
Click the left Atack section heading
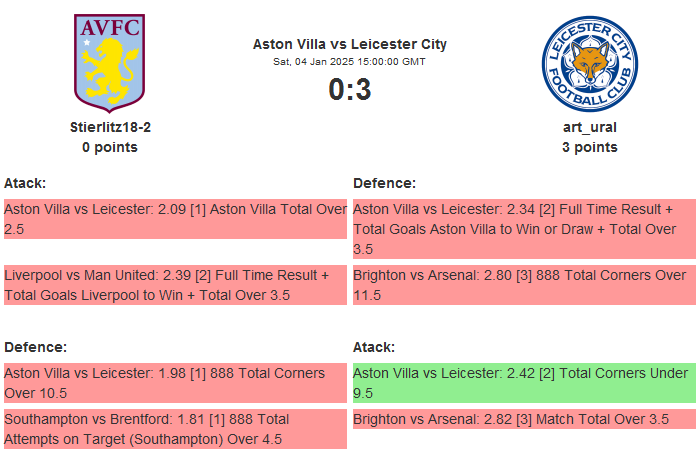click(x=26, y=183)
